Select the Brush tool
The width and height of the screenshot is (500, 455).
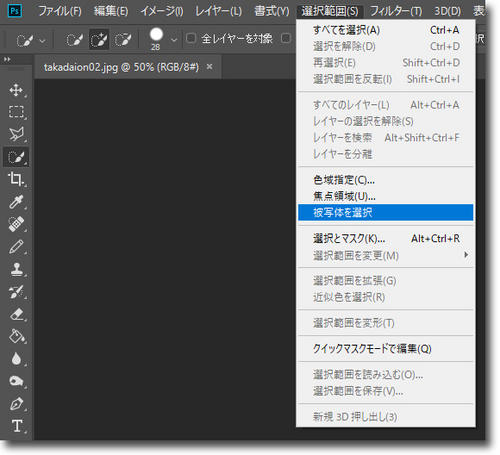click(x=16, y=247)
